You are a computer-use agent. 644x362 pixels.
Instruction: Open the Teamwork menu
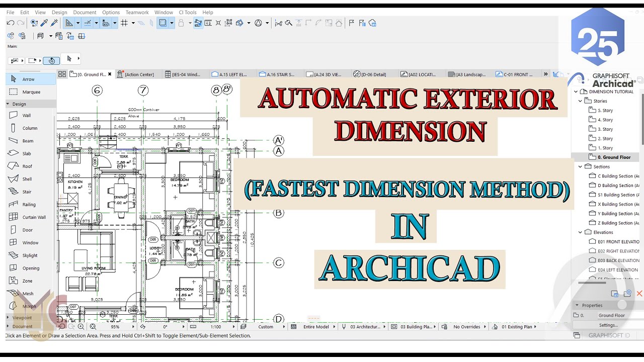pyautogui.click(x=137, y=12)
